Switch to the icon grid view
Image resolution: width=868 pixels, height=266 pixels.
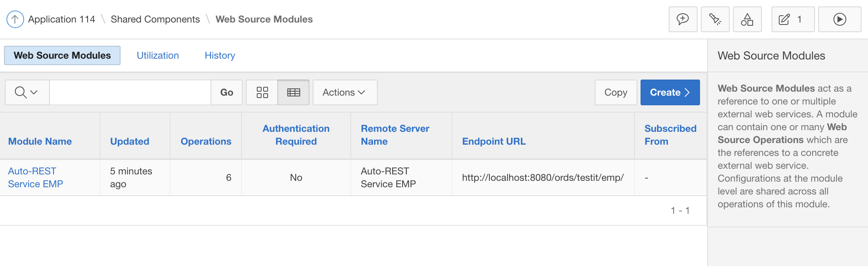pyautogui.click(x=262, y=92)
